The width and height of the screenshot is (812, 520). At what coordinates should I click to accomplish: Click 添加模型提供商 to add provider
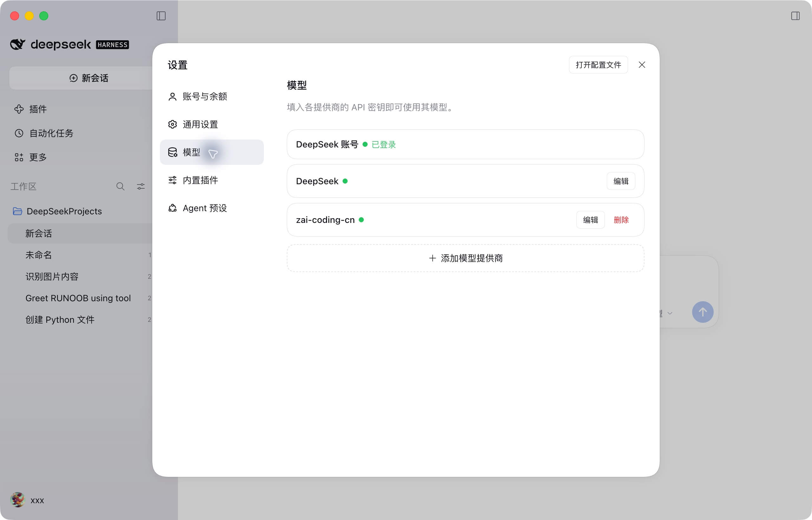coord(465,258)
